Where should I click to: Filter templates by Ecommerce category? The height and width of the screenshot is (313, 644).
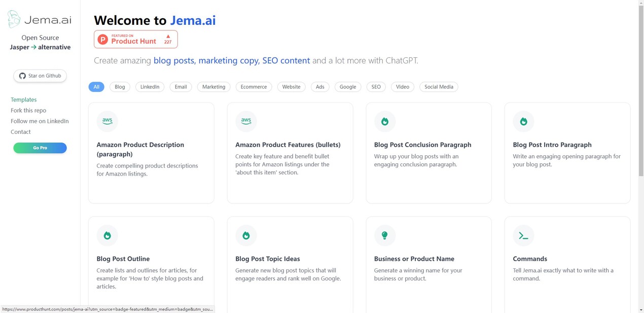point(254,87)
